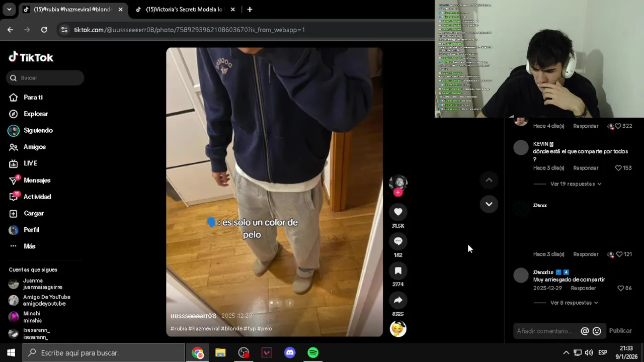
Task: Close the Victoria's Secret tab
Action: (x=232, y=10)
